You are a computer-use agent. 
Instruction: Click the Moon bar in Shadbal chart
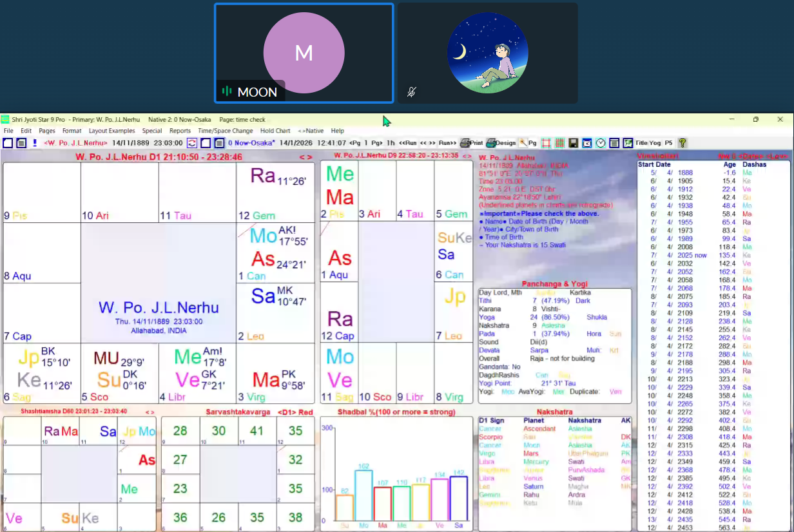click(363, 495)
